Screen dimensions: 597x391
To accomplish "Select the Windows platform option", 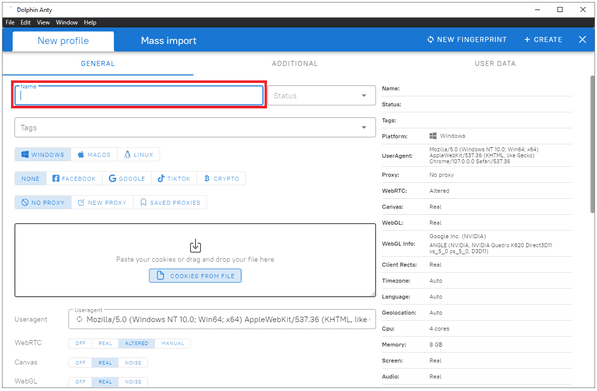I will coord(43,155).
